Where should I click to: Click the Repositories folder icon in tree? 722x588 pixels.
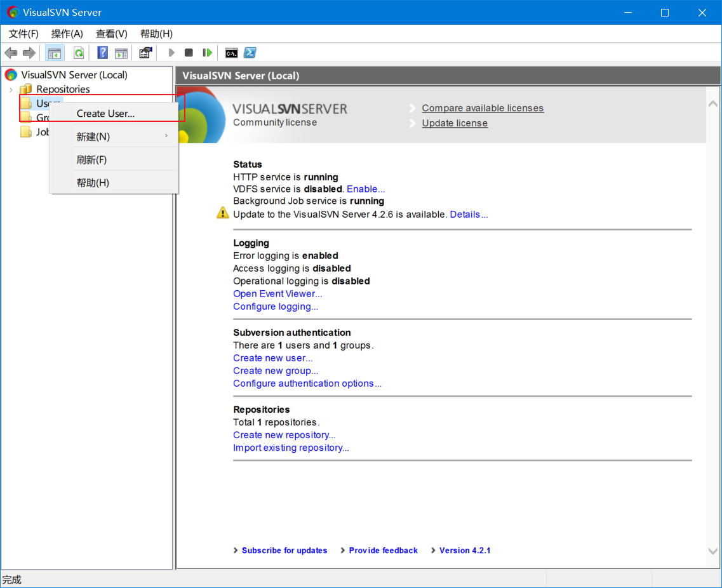26,89
